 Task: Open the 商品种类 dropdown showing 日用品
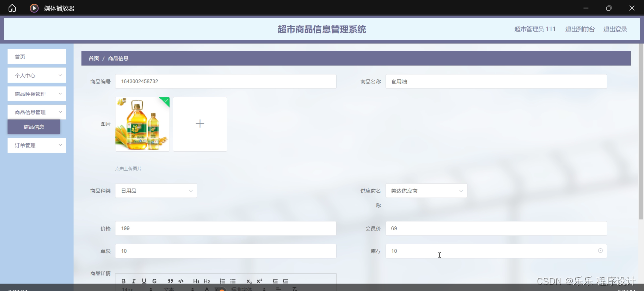[156, 190]
